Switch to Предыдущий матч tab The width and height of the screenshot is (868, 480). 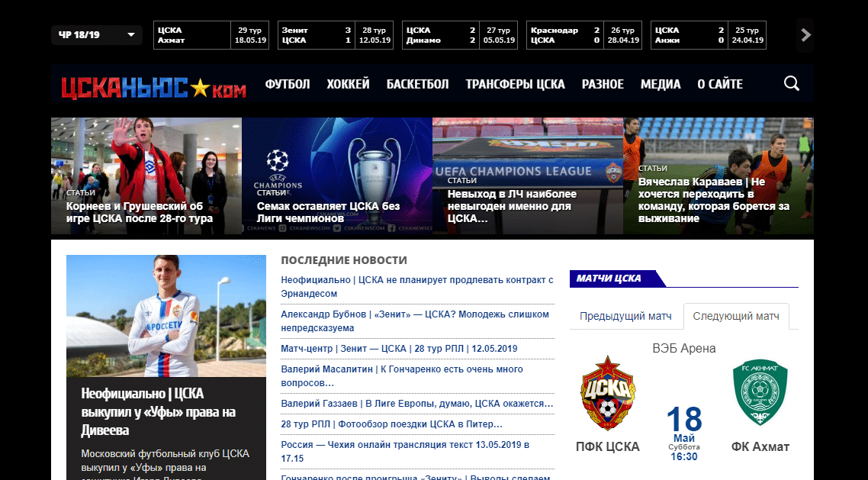pos(625,316)
